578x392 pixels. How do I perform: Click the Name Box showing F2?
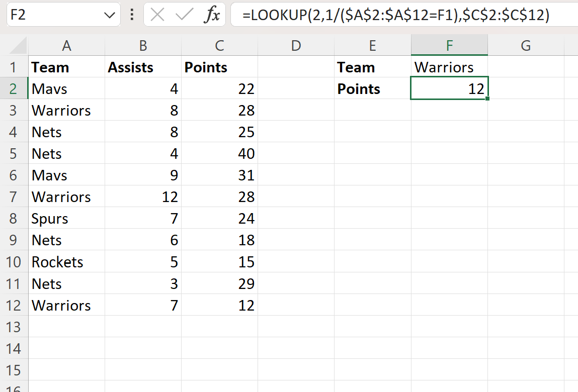click(55, 16)
